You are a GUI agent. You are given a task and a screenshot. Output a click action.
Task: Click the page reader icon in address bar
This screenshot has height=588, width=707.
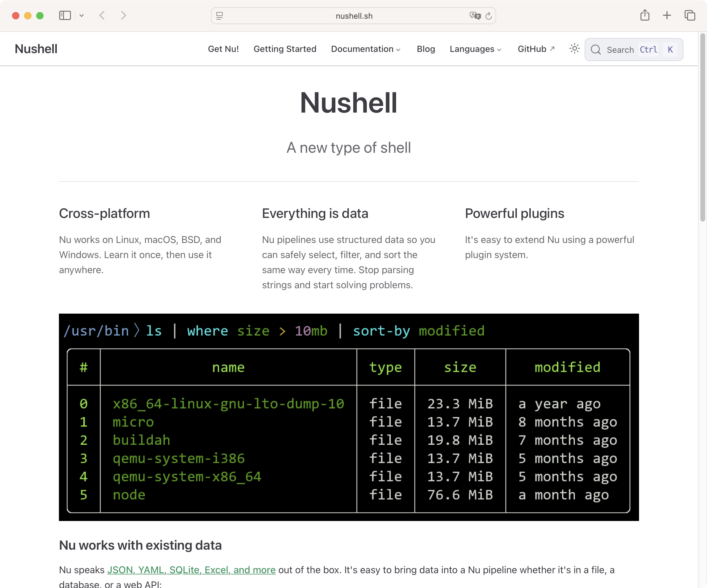220,16
